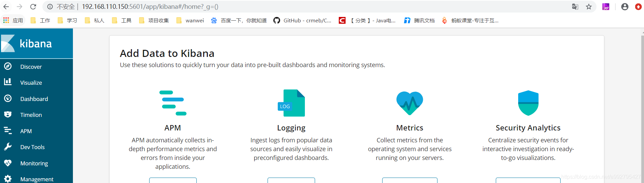Click the Timelion mask icon

(8, 115)
